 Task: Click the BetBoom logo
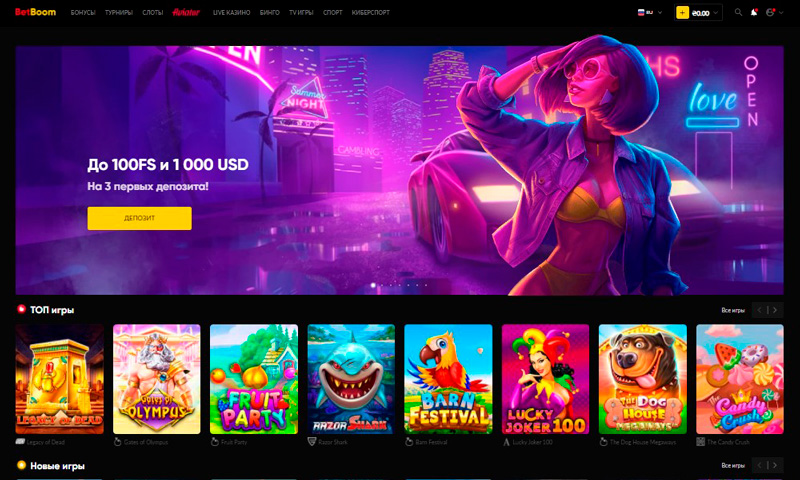(x=35, y=12)
